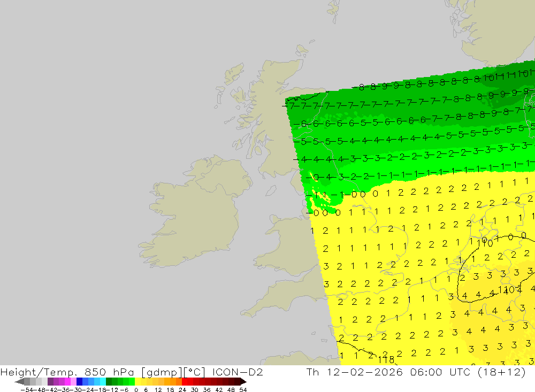This screenshot has height=392, width=535.
Task: Click the dark maroon right arrow of the color scale
Action: (242, 381)
